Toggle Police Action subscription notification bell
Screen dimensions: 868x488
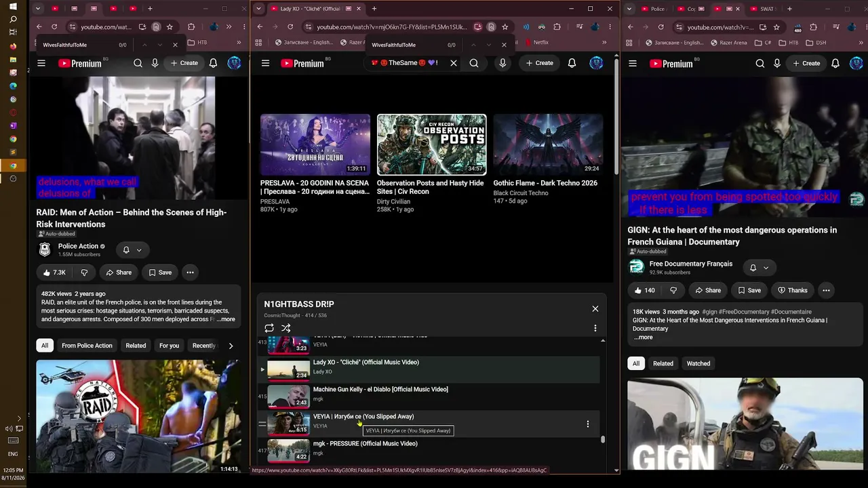pos(132,250)
